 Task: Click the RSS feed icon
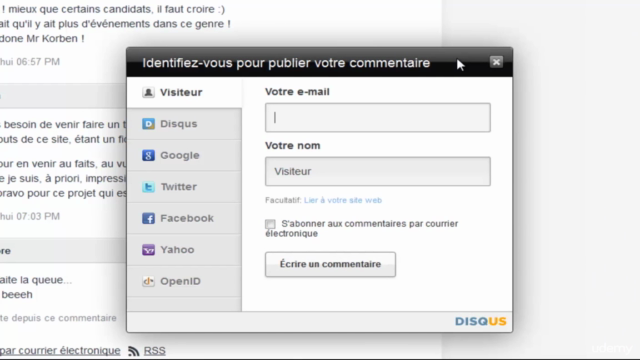coord(133,351)
